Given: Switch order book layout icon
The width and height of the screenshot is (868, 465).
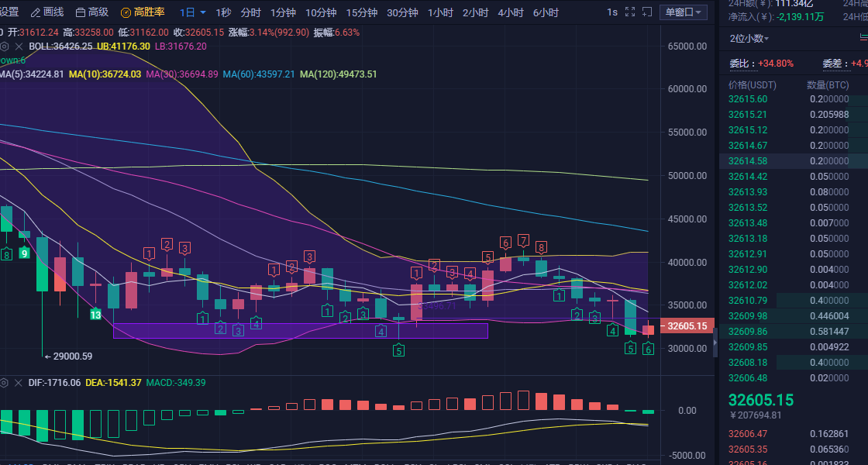Looking at the screenshot, I should click(x=863, y=38).
